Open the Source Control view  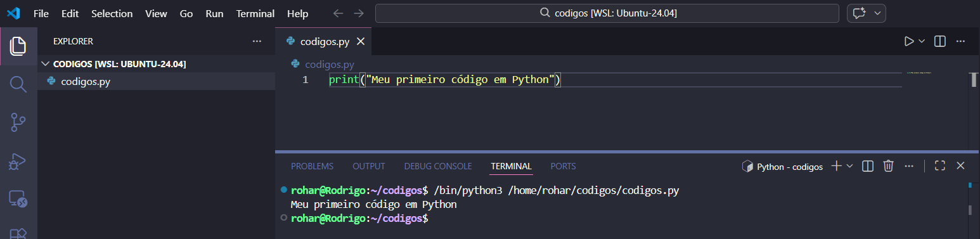point(18,122)
